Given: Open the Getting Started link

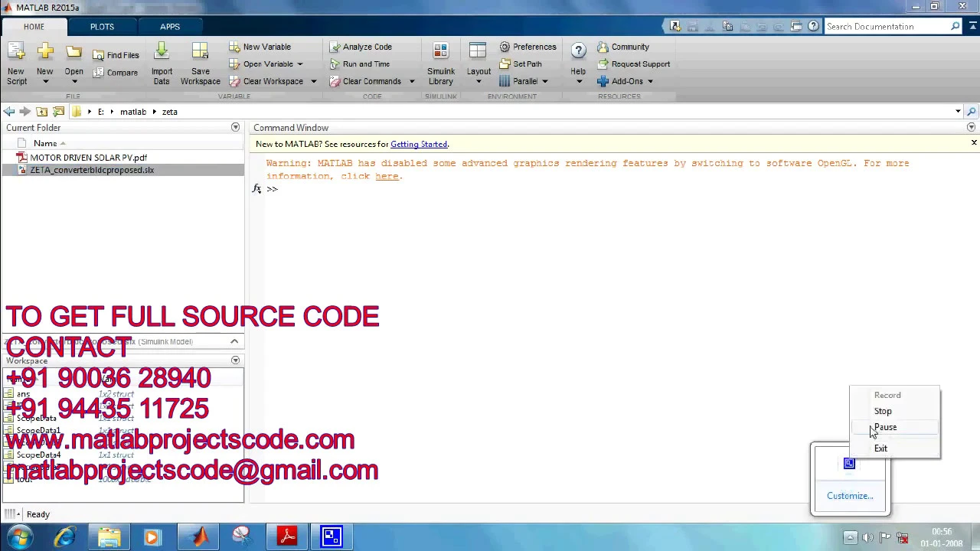Looking at the screenshot, I should [x=419, y=144].
